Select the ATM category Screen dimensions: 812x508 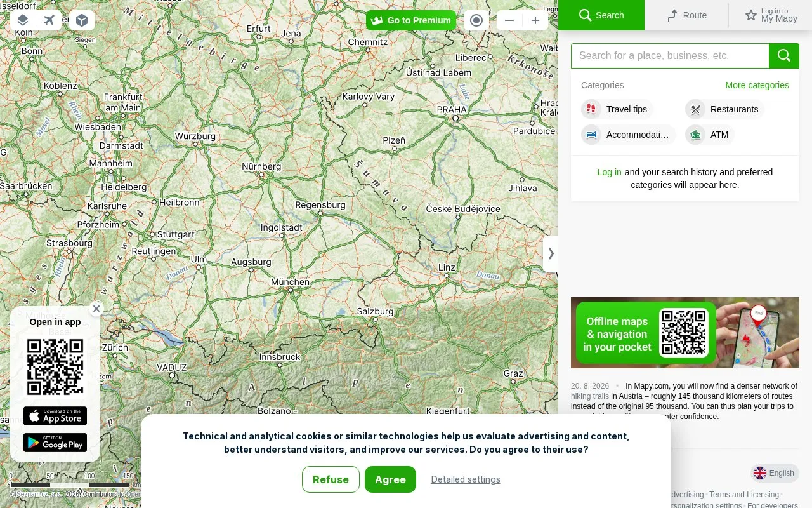pyautogui.click(x=710, y=135)
